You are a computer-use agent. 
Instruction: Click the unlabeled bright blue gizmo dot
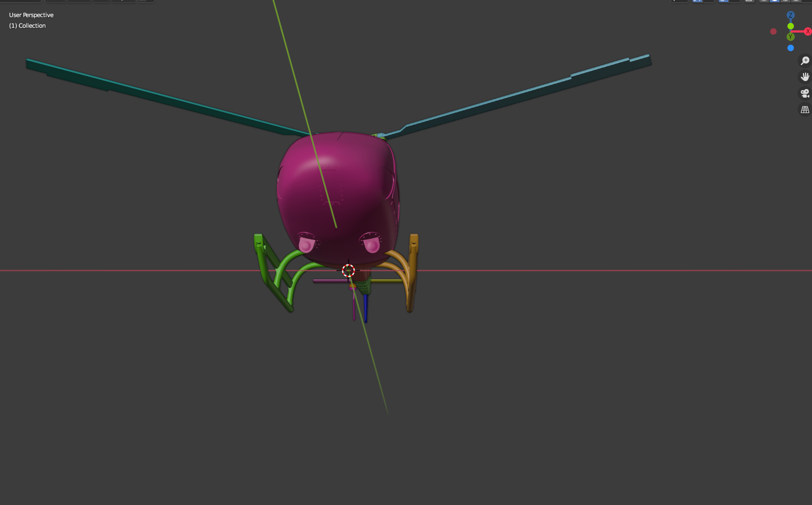pos(791,48)
